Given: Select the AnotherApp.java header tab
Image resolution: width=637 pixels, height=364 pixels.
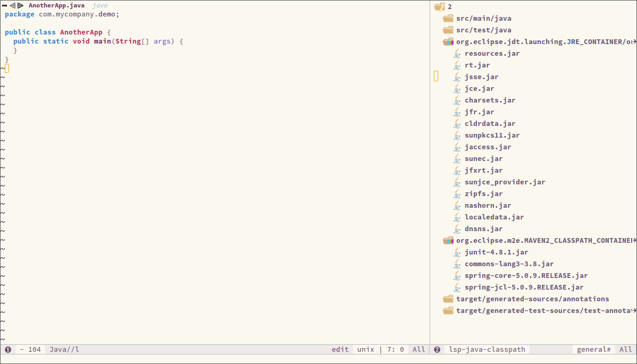Looking at the screenshot, I should (x=56, y=6).
